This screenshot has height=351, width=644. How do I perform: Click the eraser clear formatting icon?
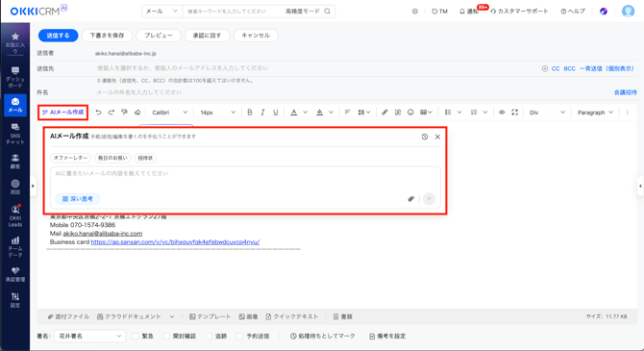click(x=137, y=113)
